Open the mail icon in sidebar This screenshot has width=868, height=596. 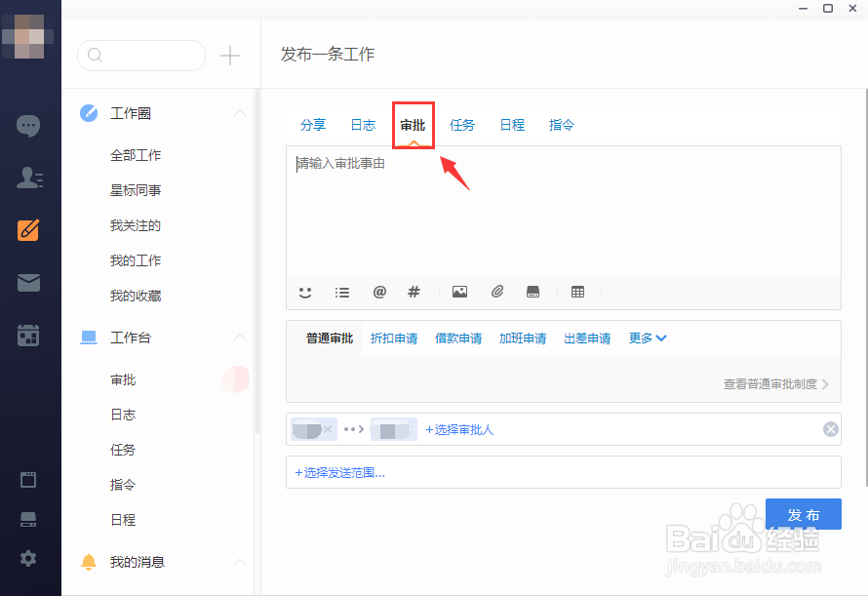[x=28, y=283]
